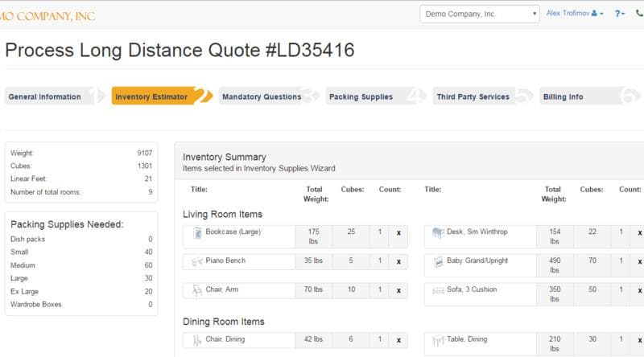Open the Demo Company, Inc. dropdown
The width and height of the screenshot is (644, 357).
tap(480, 14)
